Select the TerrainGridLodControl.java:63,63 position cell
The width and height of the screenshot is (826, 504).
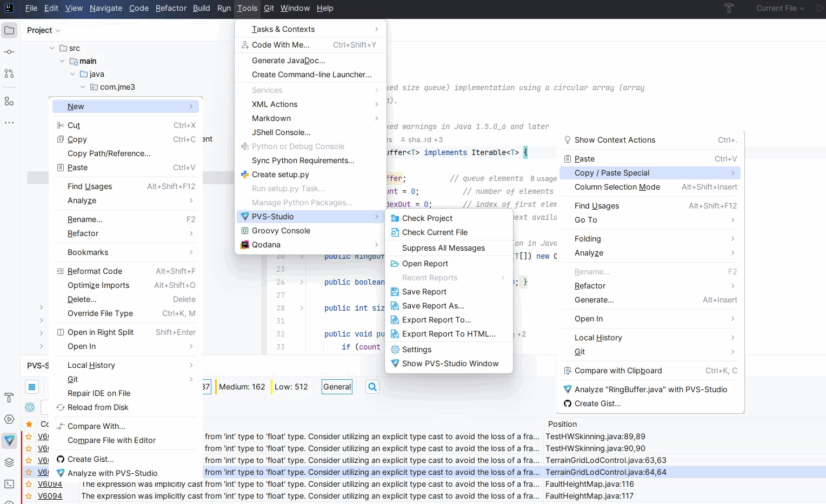point(605,460)
